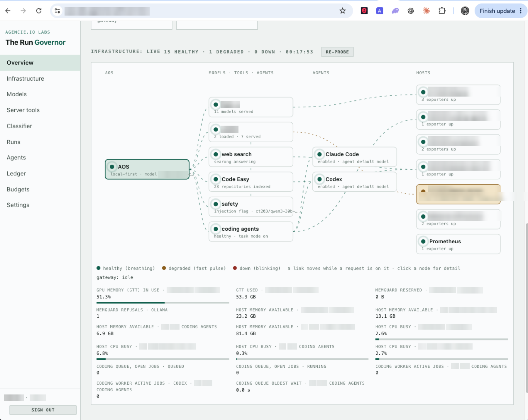Bookmark this page with the star icon

click(343, 11)
